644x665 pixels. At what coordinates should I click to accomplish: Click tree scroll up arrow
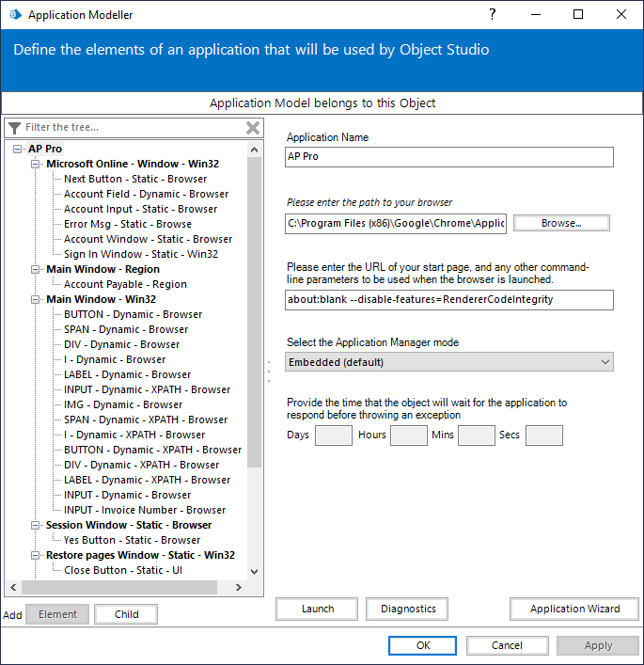(255, 150)
